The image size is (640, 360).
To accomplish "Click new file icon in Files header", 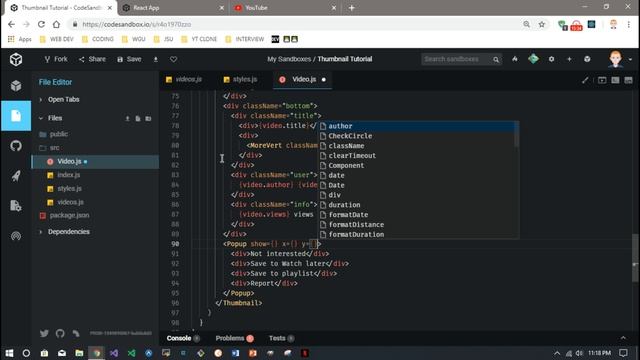I will pyautogui.click(x=138, y=118).
